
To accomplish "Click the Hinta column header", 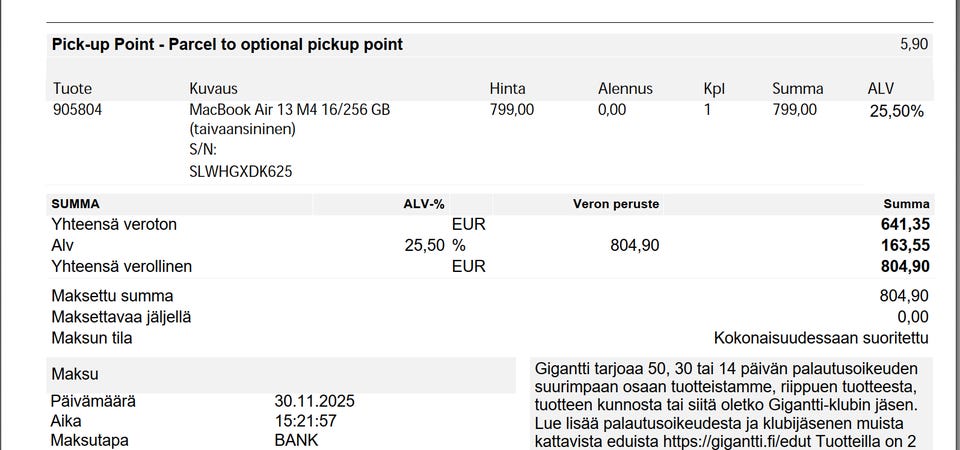I will tap(507, 89).
